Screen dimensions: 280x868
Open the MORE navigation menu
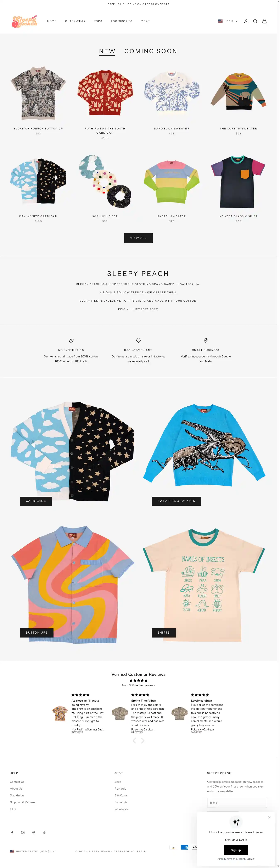tap(145, 21)
